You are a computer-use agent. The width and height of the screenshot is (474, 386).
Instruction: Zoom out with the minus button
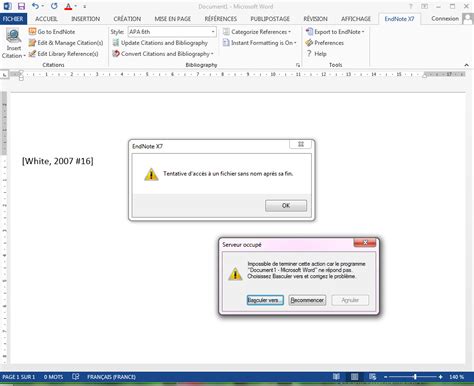[385, 377]
